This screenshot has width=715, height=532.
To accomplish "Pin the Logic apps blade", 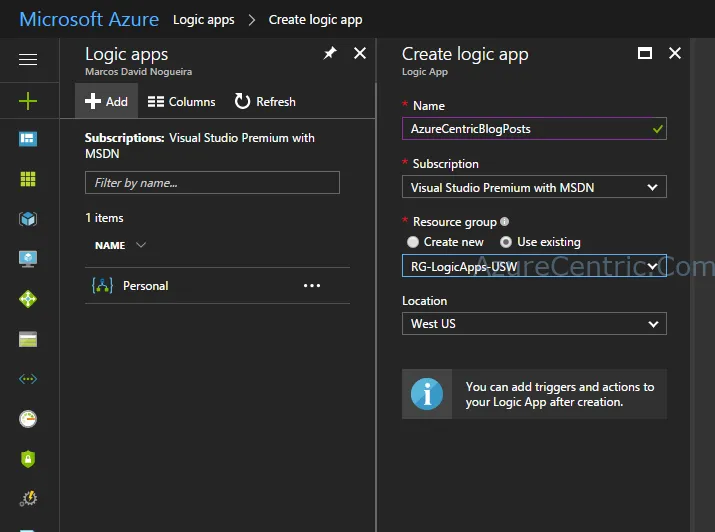I will (330, 53).
